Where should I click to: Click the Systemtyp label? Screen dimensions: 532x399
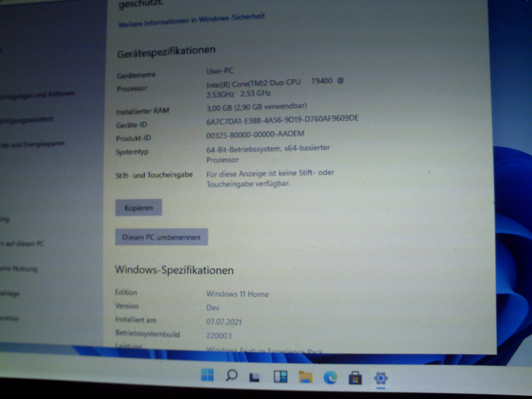coord(132,152)
